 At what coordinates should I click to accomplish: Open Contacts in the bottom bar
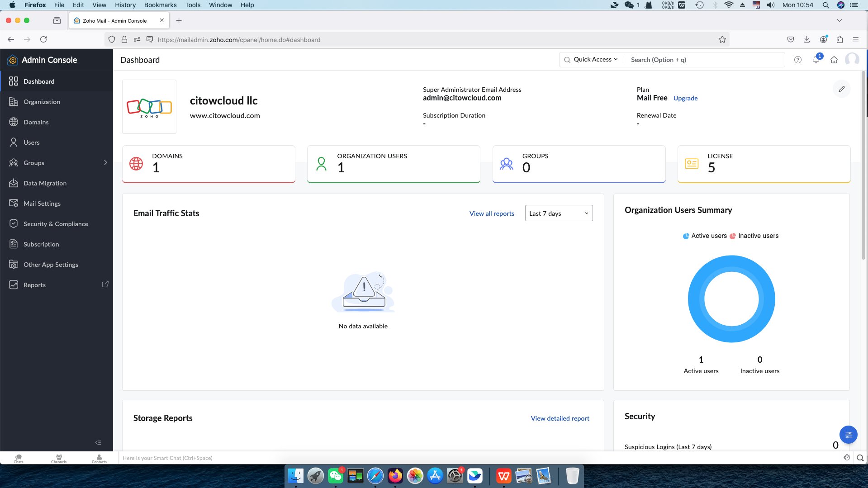pyautogui.click(x=99, y=458)
